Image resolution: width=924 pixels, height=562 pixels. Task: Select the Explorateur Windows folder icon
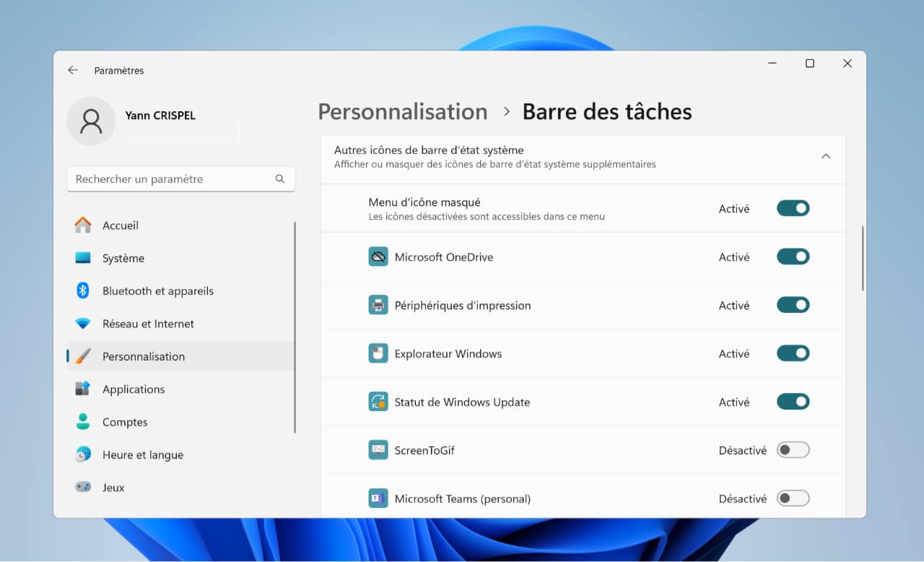coord(378,353)
